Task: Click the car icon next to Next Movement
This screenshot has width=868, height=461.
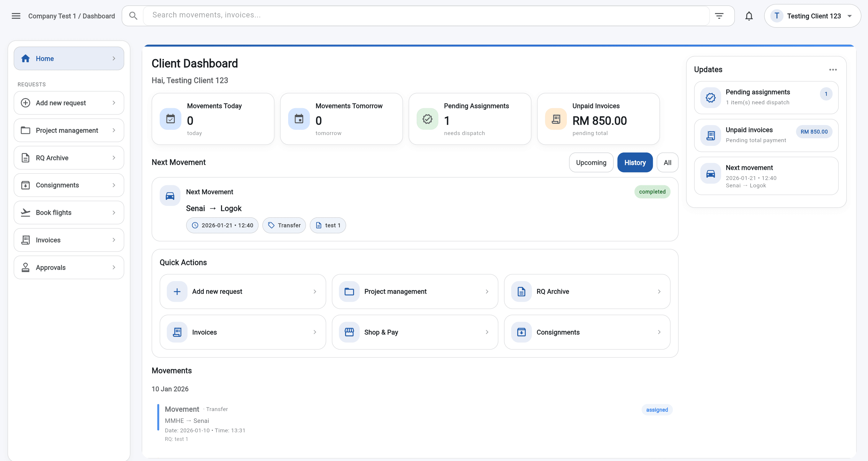Action: click(x=169, y=196)
